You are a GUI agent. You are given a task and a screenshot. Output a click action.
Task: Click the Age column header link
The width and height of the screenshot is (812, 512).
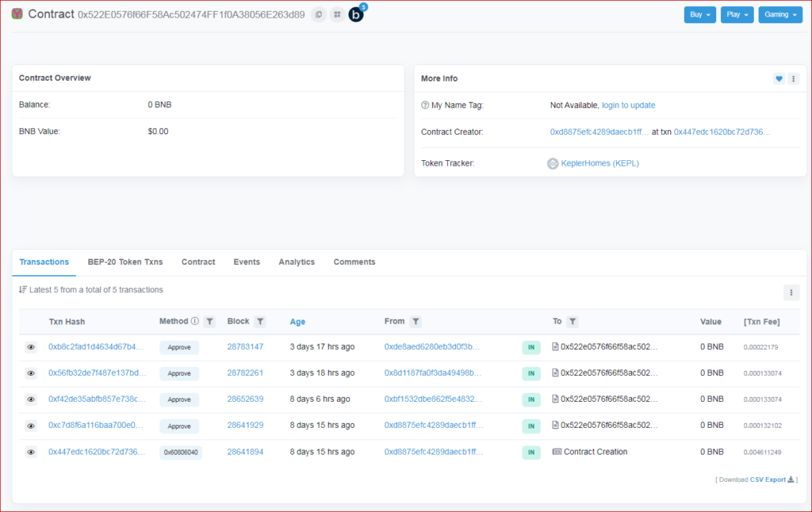click(297, 322)
